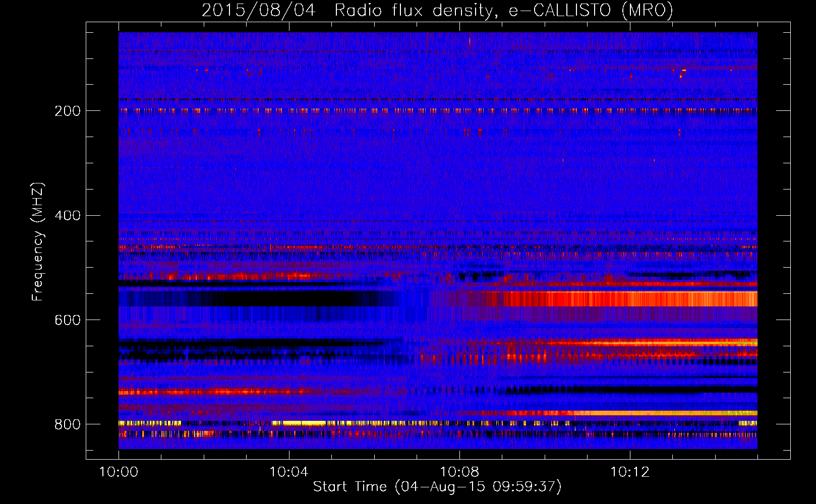
Task: Click the "10:00" time tick label
Action: click(x=119, y=472)
